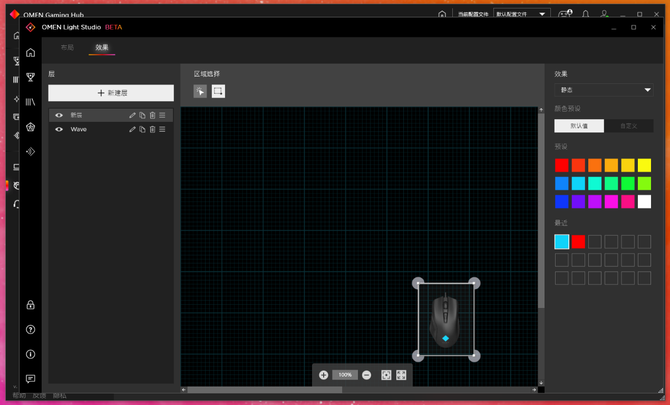Pick the orange preset color swatch
670x405 pixels.
595,165
